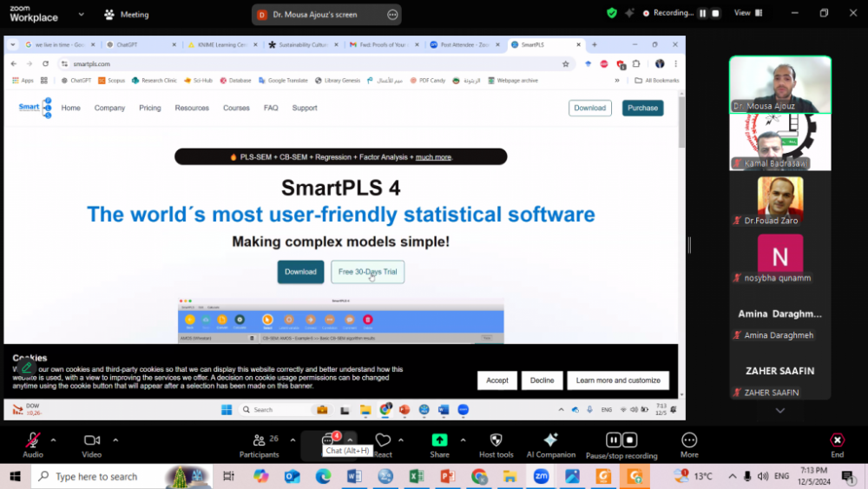This screenshot has height=489, width=868.
Task: Stop the recording in bottom toolbar
Action: [x=630, y=439]
